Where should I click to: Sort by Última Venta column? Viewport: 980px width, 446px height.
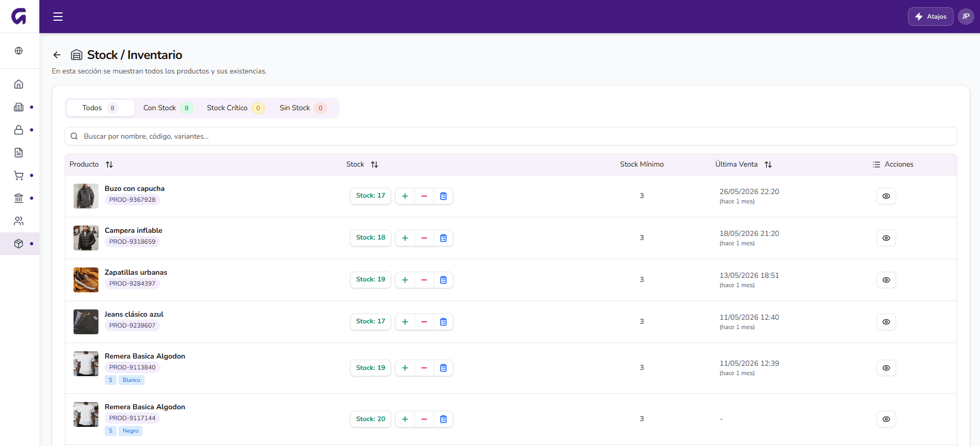(768, 165)
